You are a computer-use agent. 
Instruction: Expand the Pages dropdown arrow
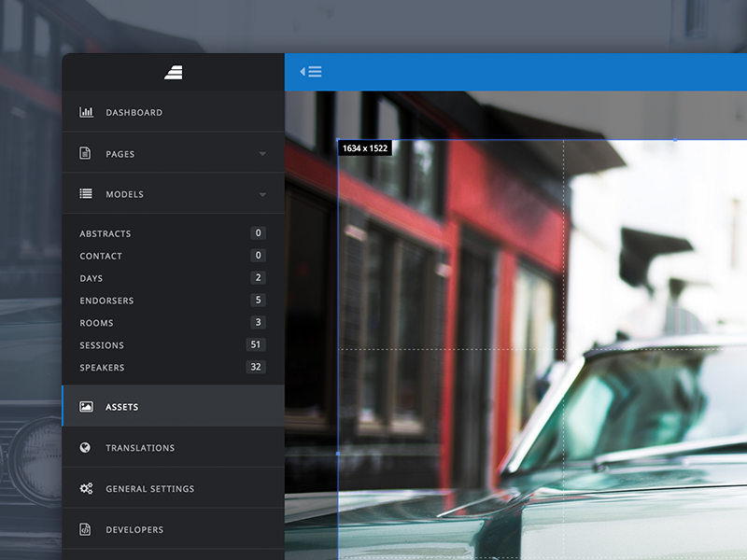pos(262,154)
